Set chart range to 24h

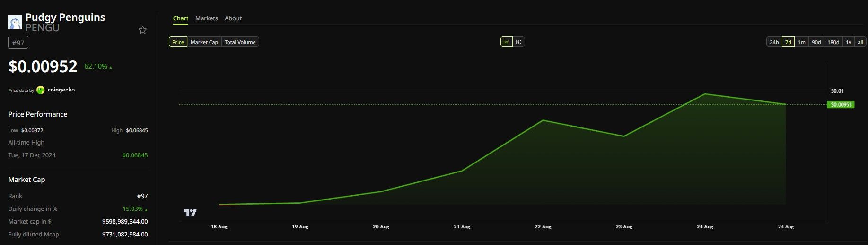tap(774, 42)
